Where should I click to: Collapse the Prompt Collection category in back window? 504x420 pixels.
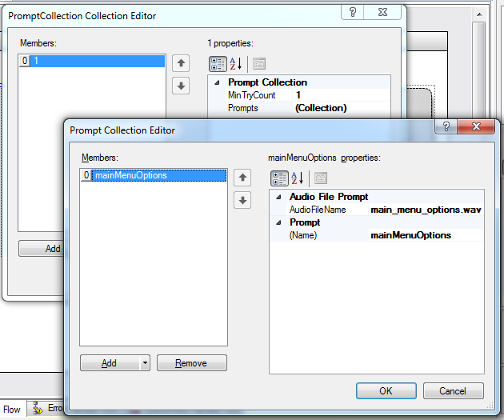click(218, 82)
